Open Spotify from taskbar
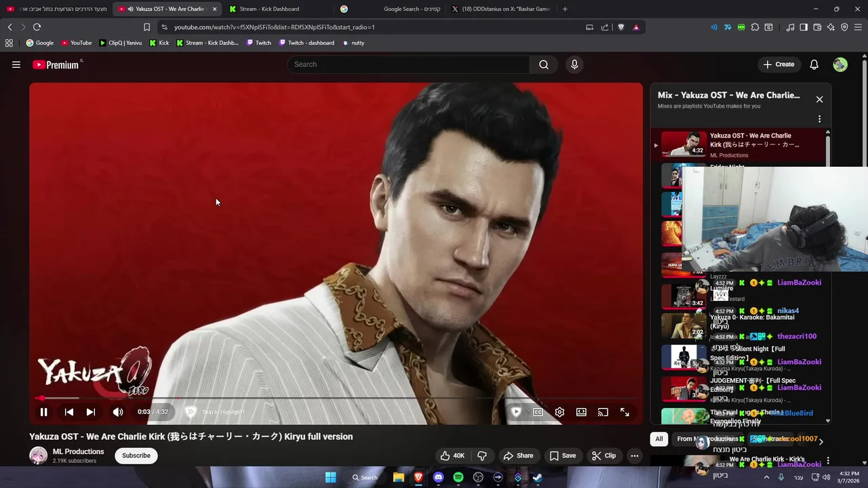The width and height of the screenshot is (868, 488). click(x=458, y=477)
